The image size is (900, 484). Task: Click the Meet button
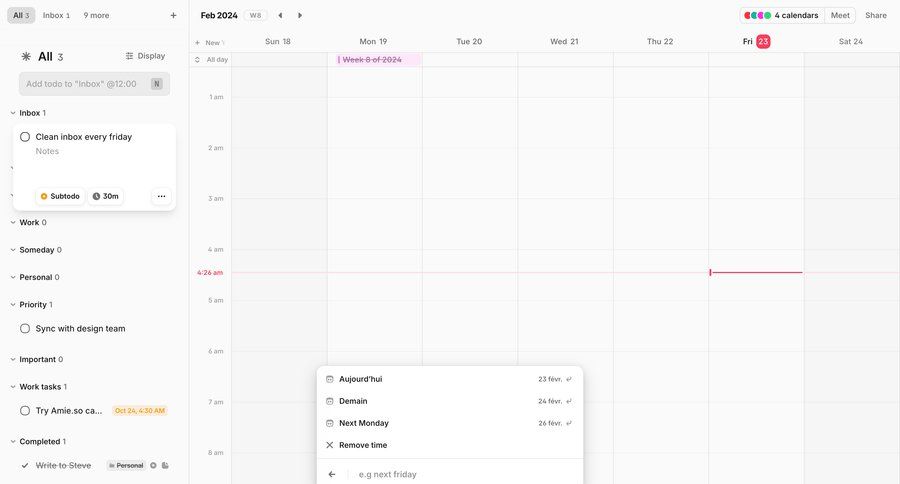click(840, 16)
